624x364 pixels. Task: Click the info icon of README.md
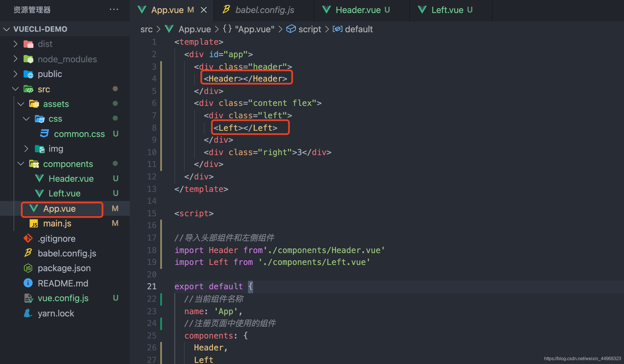(x=28, y=283)
